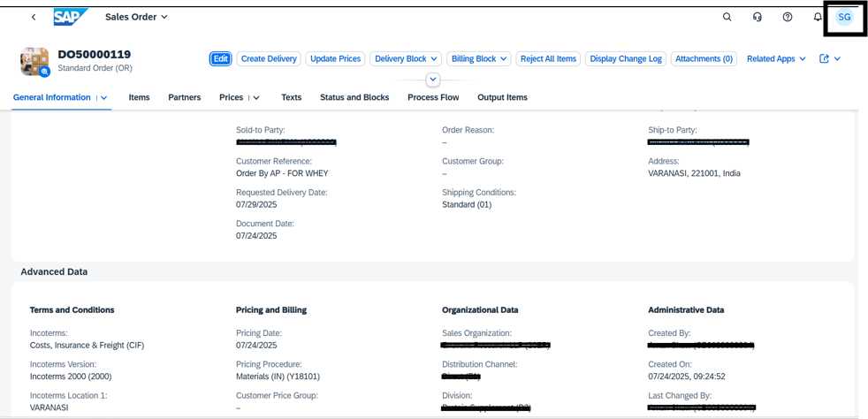The height and width of the screenshot is (419, 868).
Task: Click the Display Change Log button
Action: [x=626, y=59]
